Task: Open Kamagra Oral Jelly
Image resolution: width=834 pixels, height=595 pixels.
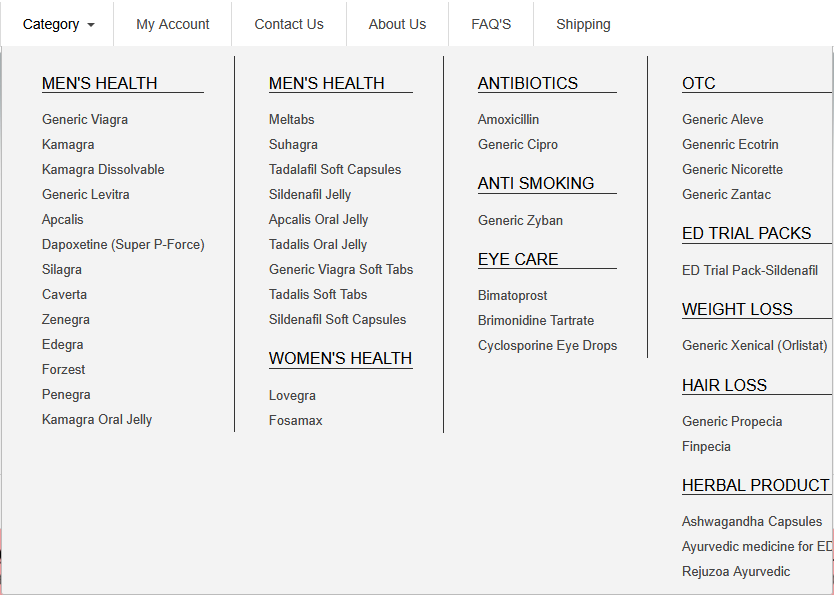Action: [x=97, y=420]
